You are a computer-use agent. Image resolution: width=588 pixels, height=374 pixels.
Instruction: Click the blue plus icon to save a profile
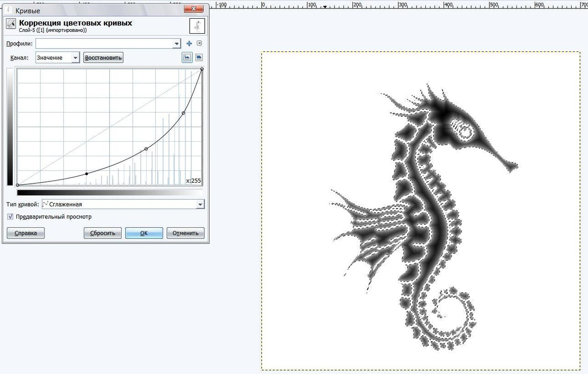[x=189, y=43]
